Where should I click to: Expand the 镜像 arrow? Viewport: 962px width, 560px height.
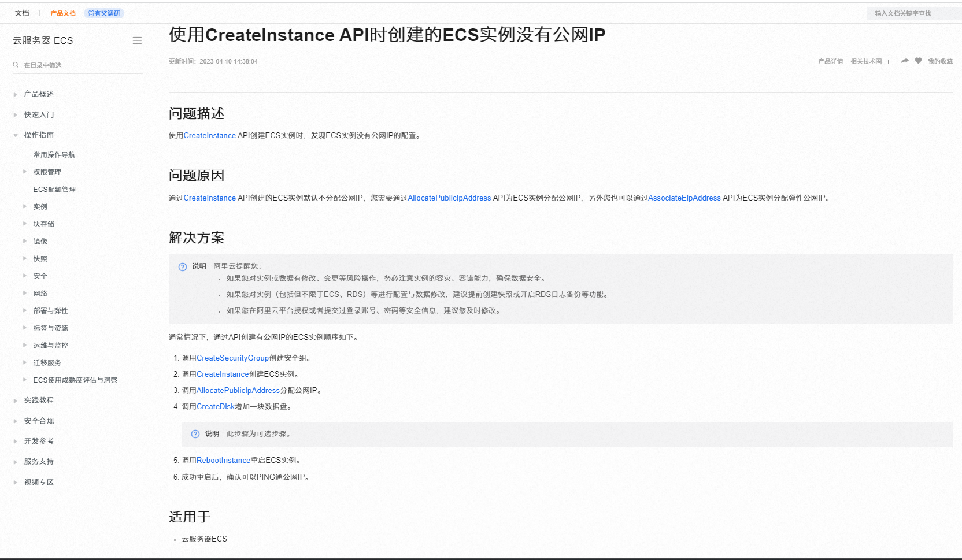click(25, 241)
